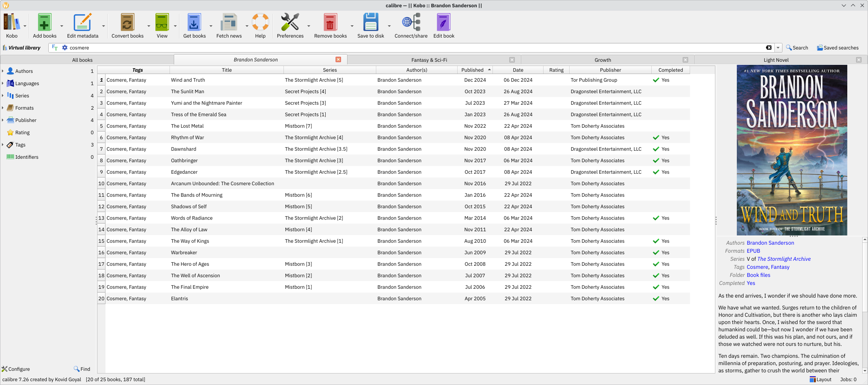
Task: Click Save to disk icon
Action: [x=371, y=22]
